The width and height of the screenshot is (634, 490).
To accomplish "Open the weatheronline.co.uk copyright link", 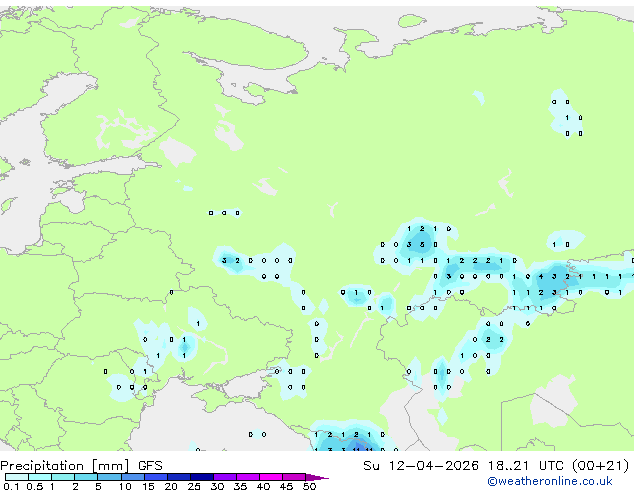I will (x=550, y=481).
